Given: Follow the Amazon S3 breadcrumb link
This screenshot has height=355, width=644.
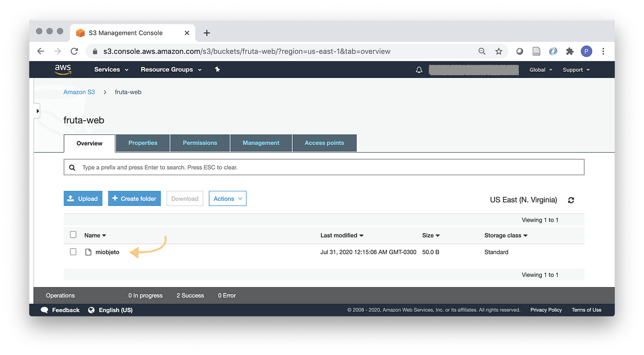Looking at the screenshot, I should (x=79, y=92).
